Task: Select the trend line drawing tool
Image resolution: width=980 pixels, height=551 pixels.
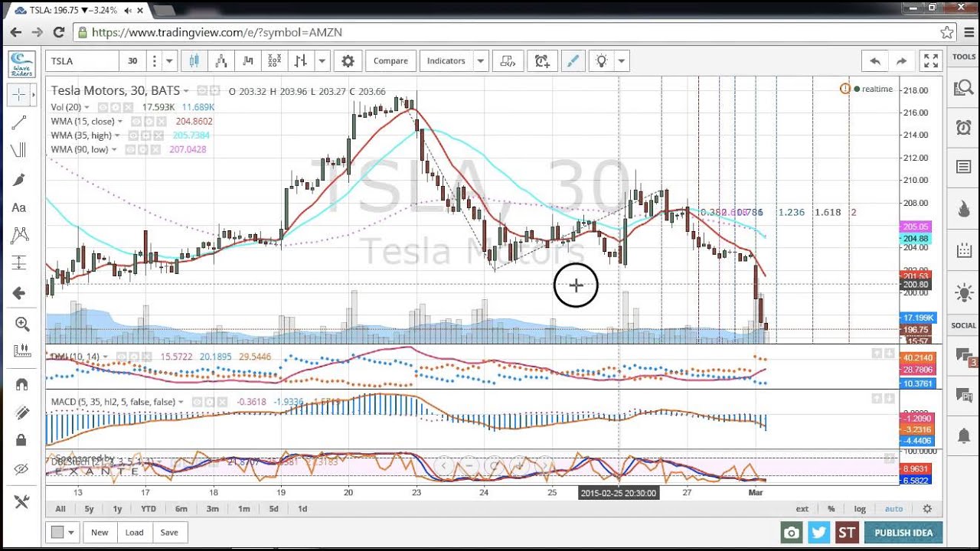Action: 19,122
